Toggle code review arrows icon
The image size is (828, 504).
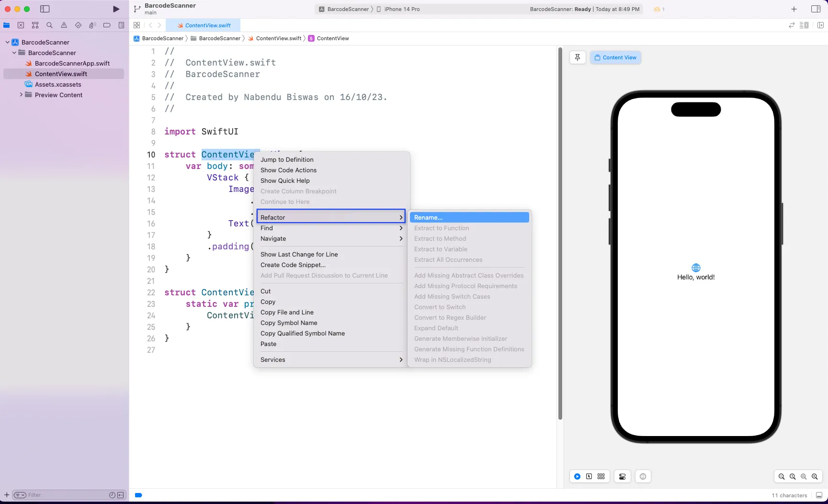point(792,25)
